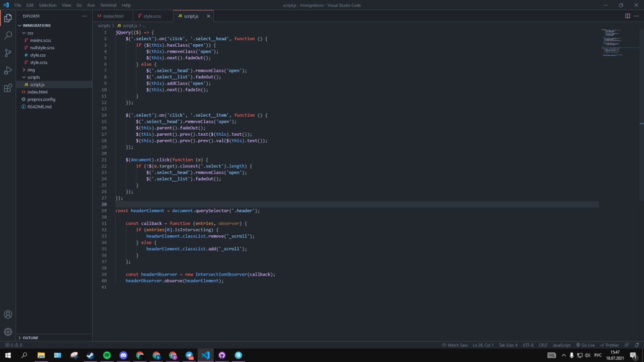644x362 pixels.
Task: Toggle Watch Sass in status bar
Action: point(455,345)
